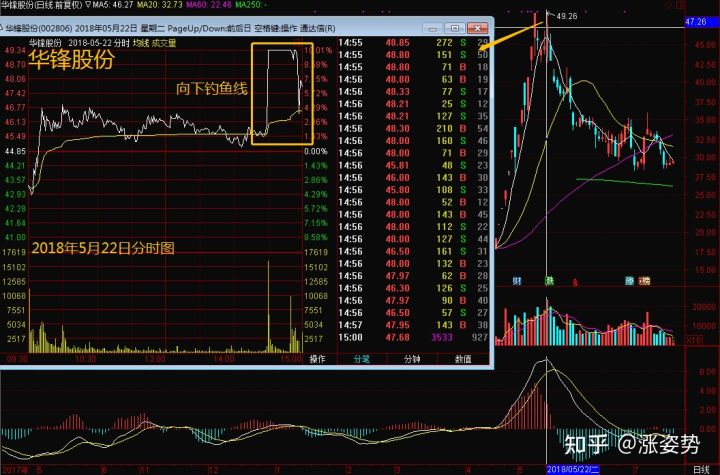
Task: Maximize the 华锋股份 intraday popup window
Action: (x=455, y=28)
